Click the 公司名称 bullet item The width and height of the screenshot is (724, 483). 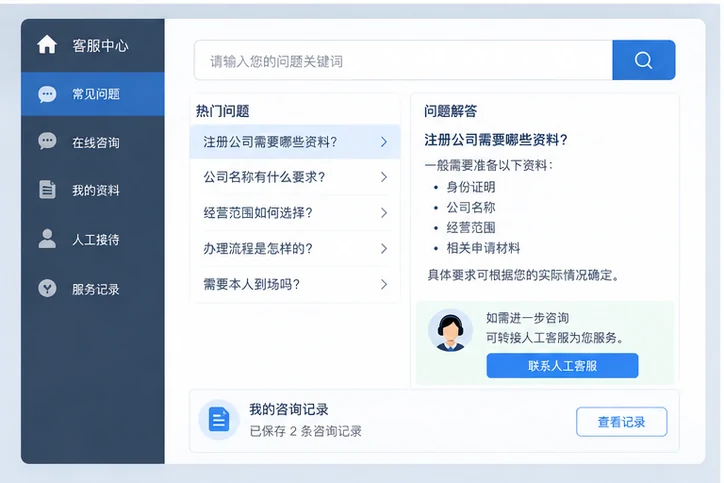click(x=471, y=207)
